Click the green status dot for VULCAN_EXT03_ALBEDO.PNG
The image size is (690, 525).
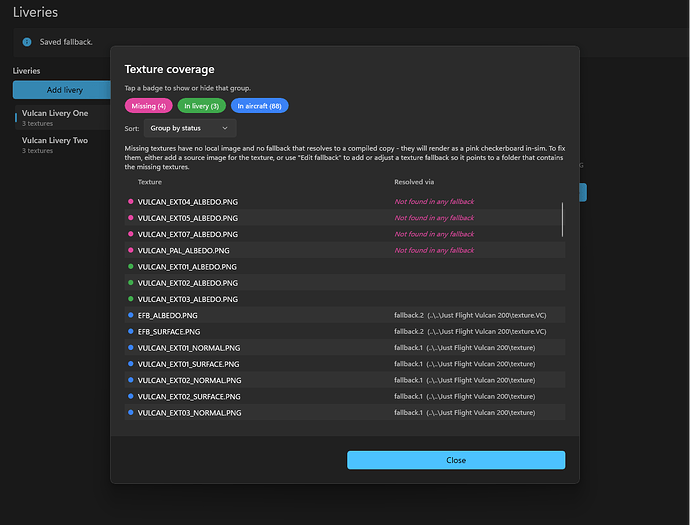coord(131,299)
